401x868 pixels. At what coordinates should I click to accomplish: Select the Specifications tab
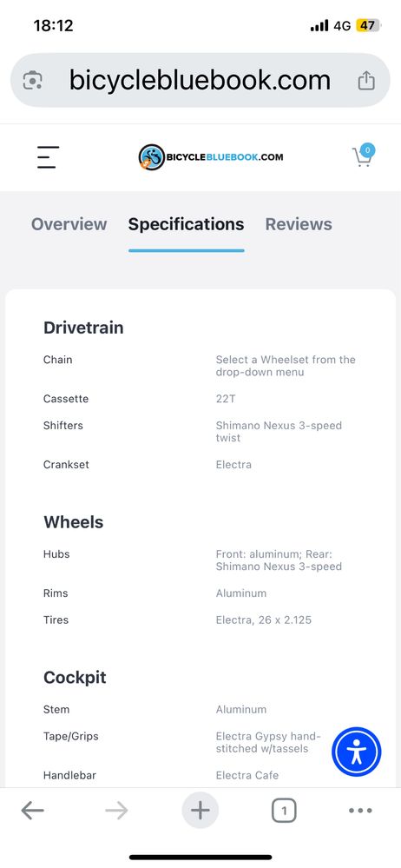[x=186, y=224]
